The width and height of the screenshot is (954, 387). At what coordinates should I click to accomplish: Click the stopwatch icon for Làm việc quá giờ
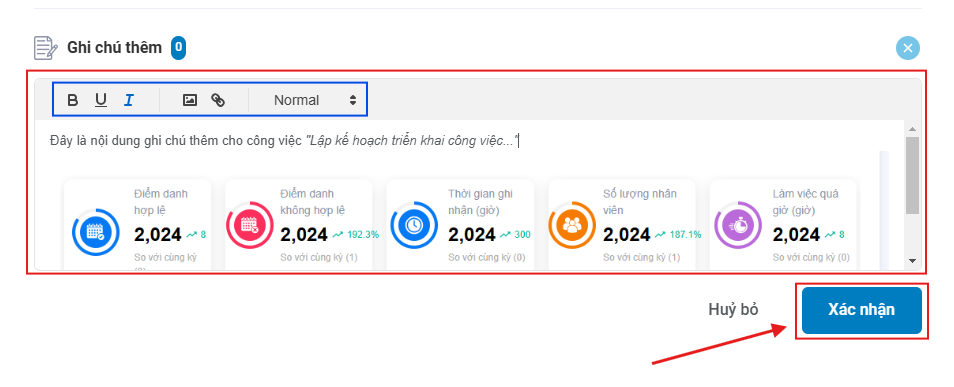click(737, 225)
